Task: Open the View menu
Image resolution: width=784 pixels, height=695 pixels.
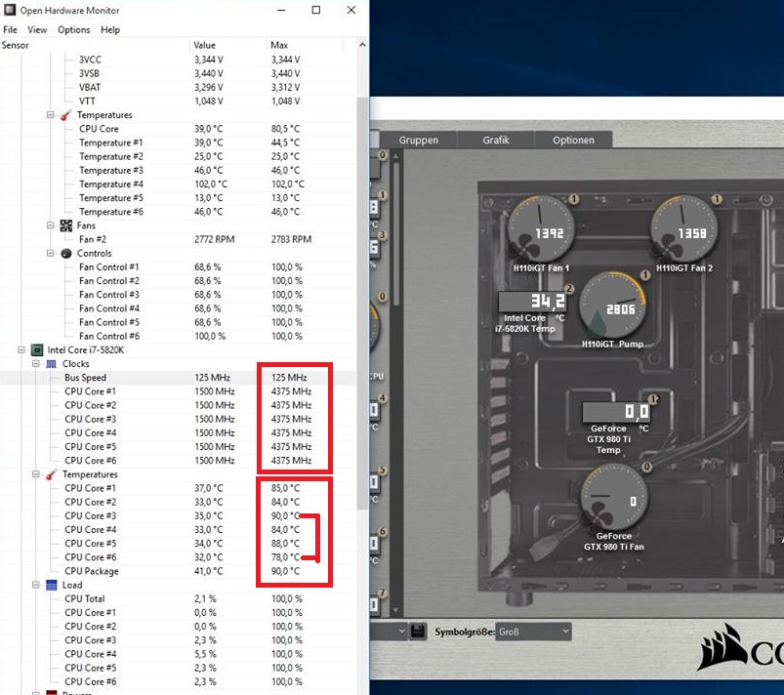Action: pos(37,29)
